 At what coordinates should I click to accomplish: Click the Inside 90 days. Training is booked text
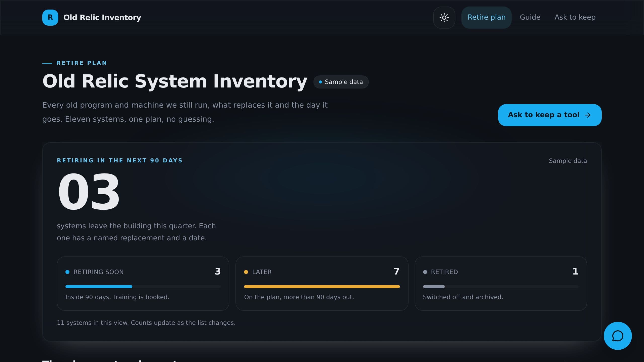tap(117, 297)
